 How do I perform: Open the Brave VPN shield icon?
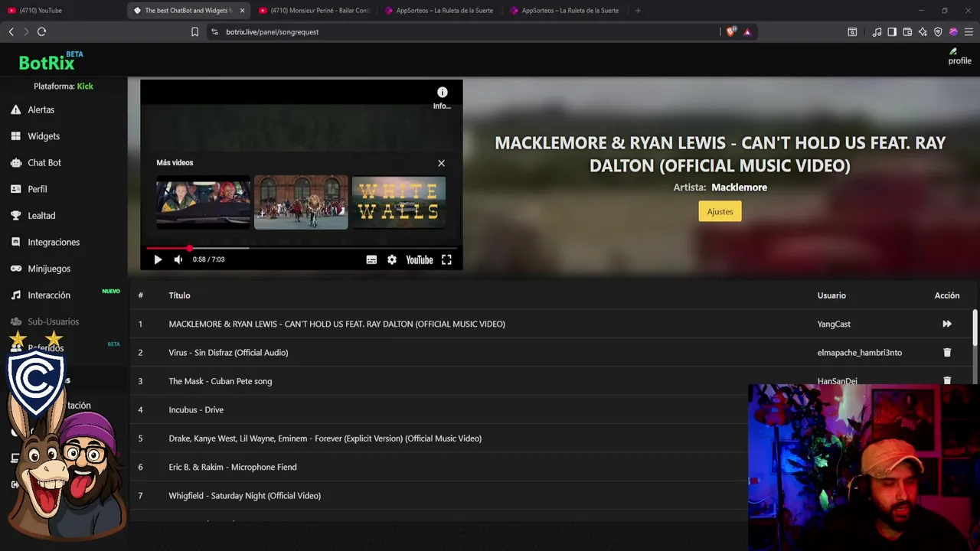[938, 32]
